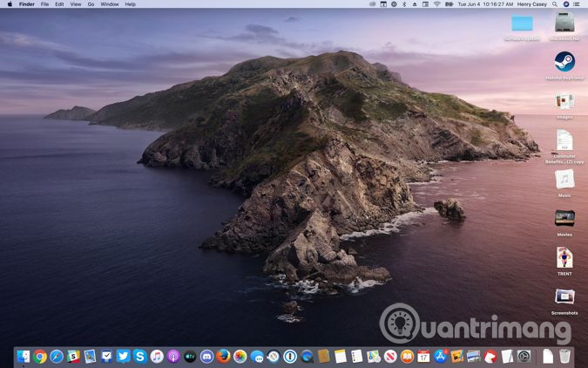The width and height of the screenshot is (588, 368).
Task: Open Maps from the Dock
Action: click(374, 356)
